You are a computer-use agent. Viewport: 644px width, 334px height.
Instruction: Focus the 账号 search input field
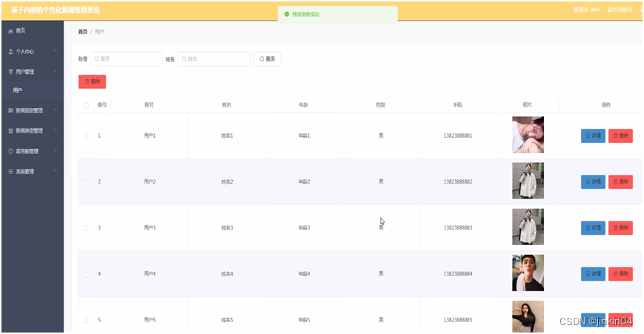click(127, 59)
